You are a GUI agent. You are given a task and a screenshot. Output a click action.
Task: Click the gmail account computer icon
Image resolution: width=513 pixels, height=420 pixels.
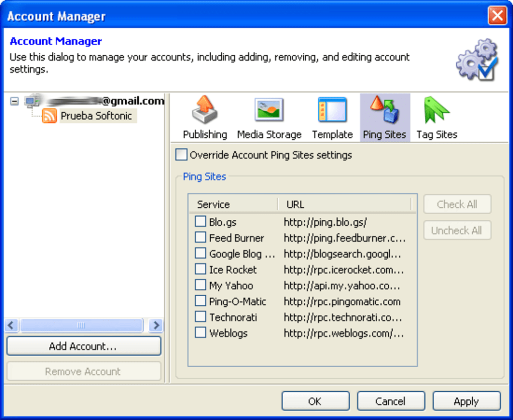32,101
